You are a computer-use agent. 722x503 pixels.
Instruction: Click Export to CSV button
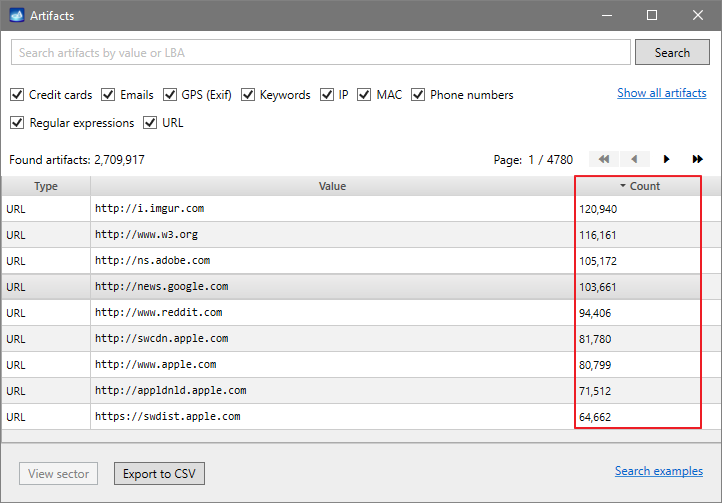(159, 473)
